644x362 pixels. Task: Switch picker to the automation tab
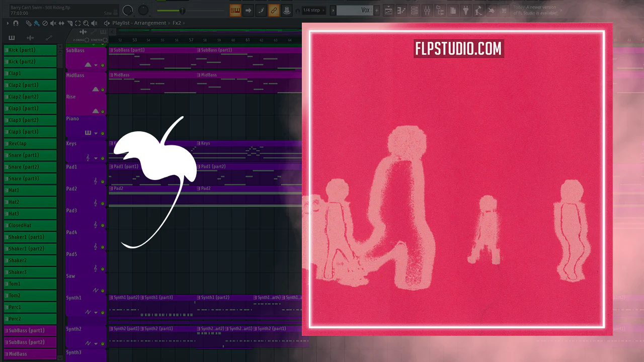tap(49, 38)
